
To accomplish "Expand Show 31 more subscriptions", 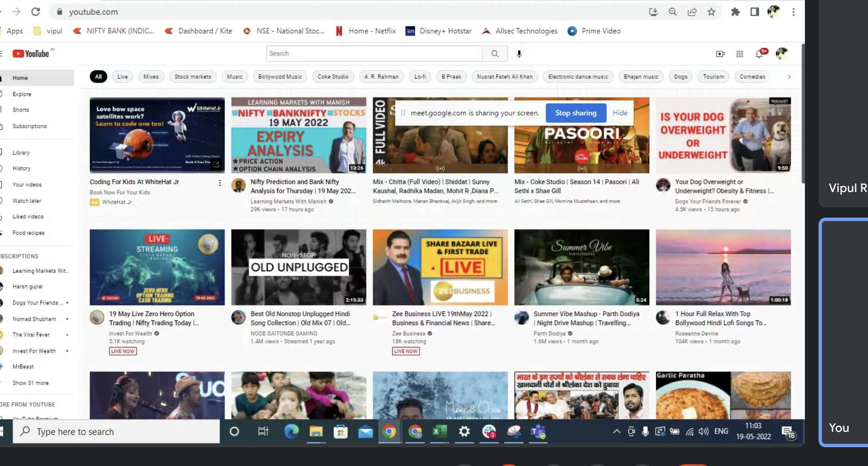I will tap(30, 383).
